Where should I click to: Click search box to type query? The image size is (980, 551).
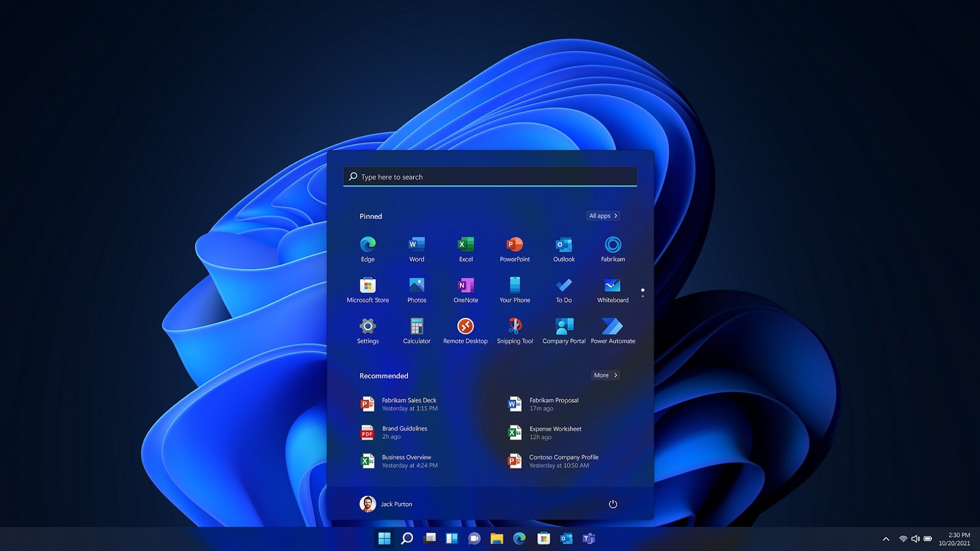[x=489, y=176]
